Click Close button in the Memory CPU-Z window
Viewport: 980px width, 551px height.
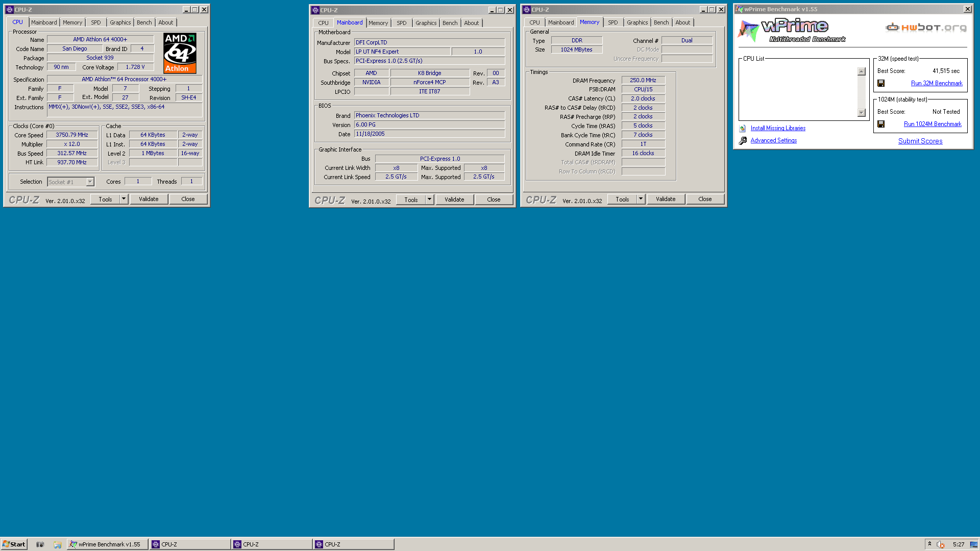(x=705, y=199)
